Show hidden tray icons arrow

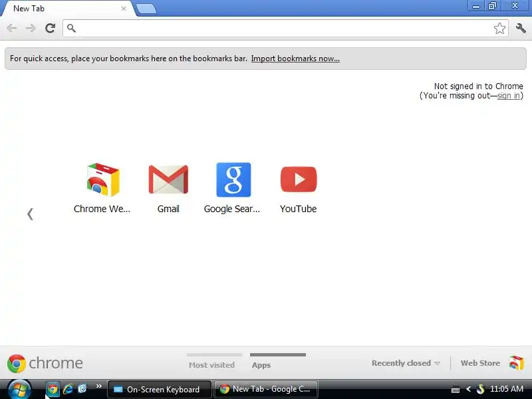pos(469,389)
